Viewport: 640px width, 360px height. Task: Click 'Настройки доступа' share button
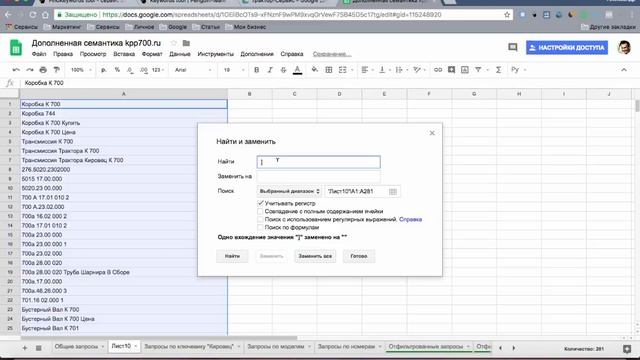(x=567, y=47)
